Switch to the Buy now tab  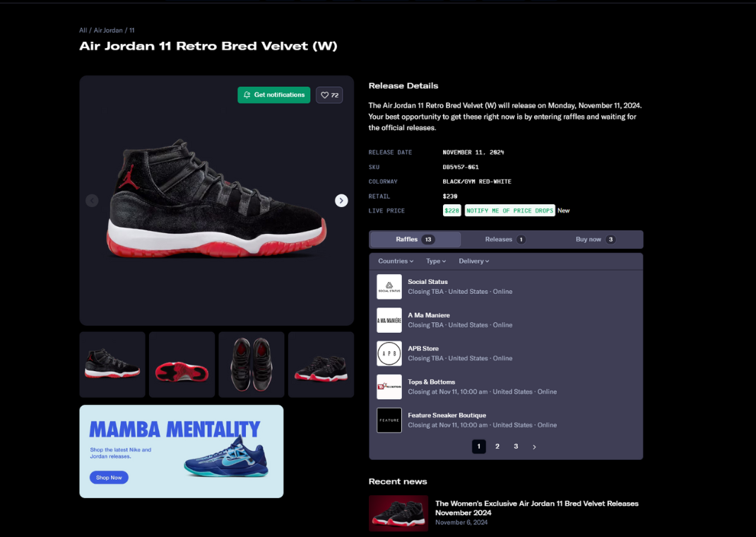pos(596,240)
